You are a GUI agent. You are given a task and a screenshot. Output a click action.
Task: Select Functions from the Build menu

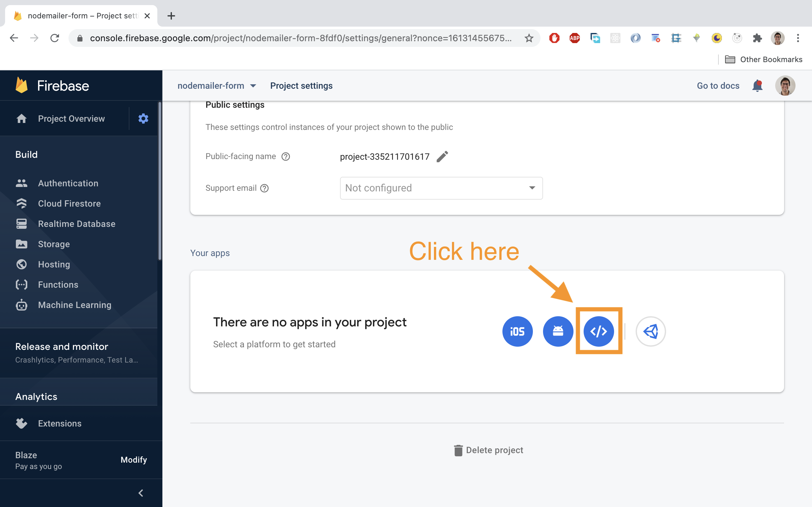click(x=58, y=285)
